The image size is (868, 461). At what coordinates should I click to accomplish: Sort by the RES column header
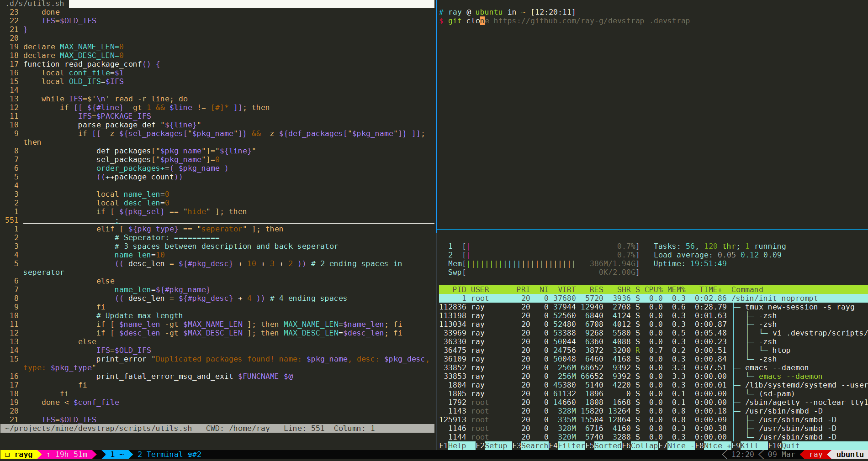point(596,290)
